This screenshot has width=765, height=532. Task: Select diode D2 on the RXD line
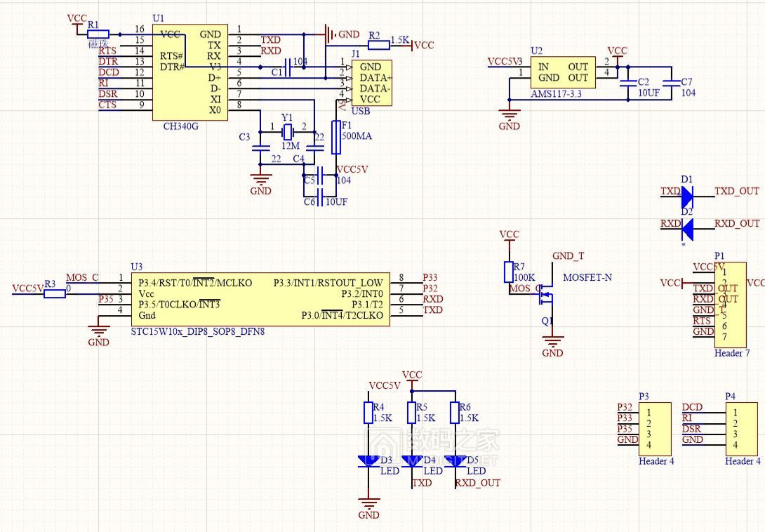click(x=687, y=229)
